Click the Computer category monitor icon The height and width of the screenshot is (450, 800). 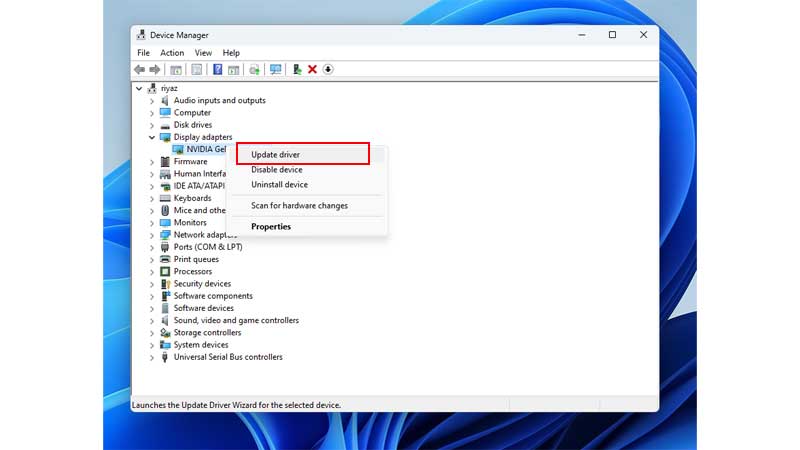165,113
